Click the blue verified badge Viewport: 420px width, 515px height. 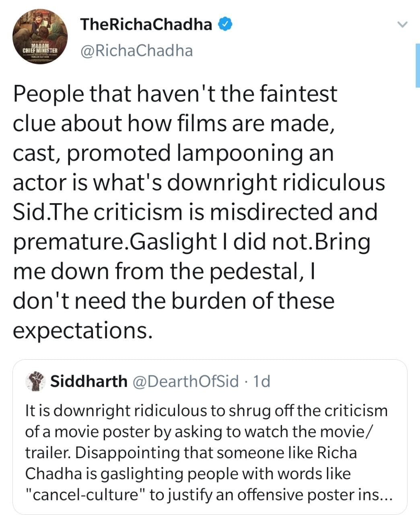(226, 25)
